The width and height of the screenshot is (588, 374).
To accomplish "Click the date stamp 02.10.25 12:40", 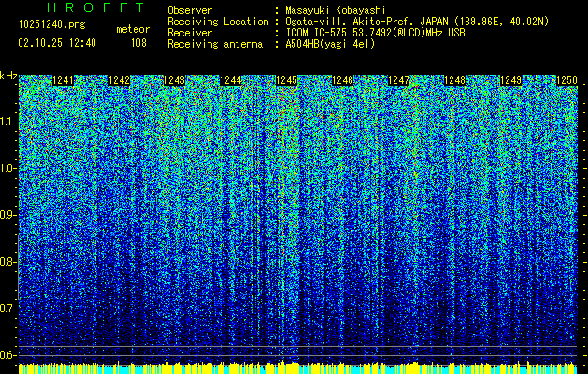I will [x=57, y=43].
